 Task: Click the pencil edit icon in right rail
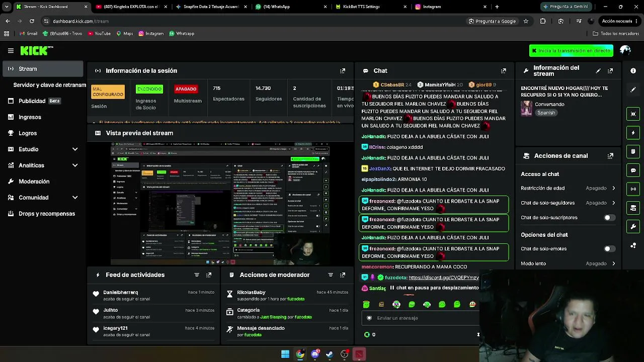pos(633,89)
